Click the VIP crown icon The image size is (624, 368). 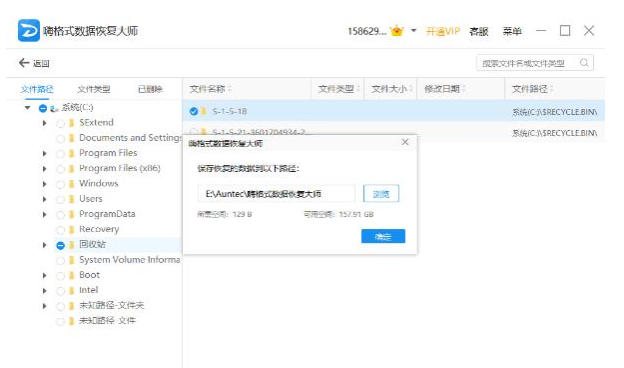click(x=397, y=31)
